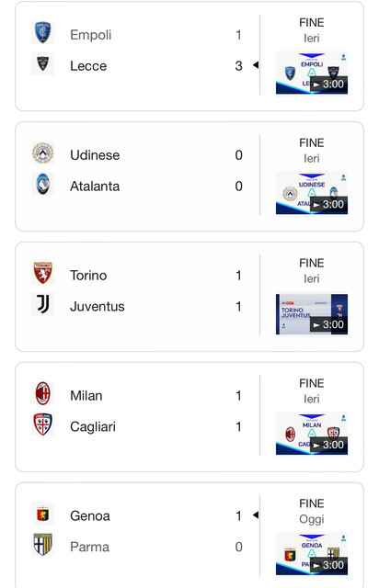Click the Torino bull crest
This screenshot has height=588, width=379.
[43, 273]
